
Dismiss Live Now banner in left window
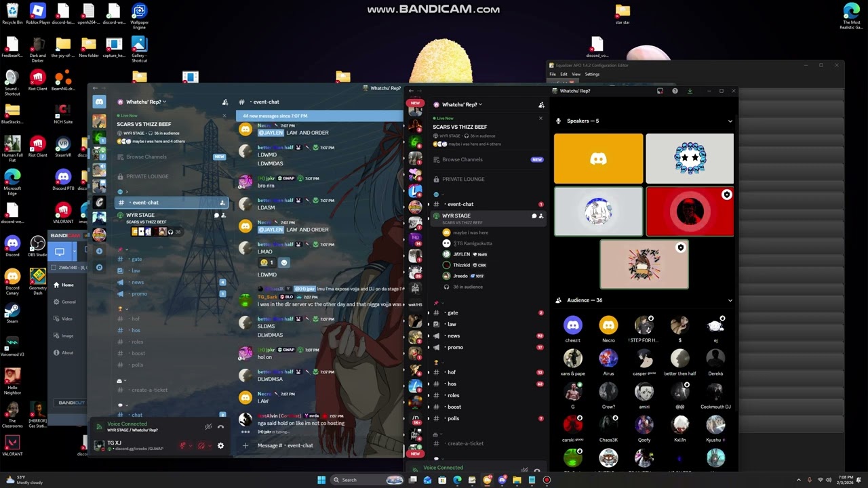[x=224, y=115]
